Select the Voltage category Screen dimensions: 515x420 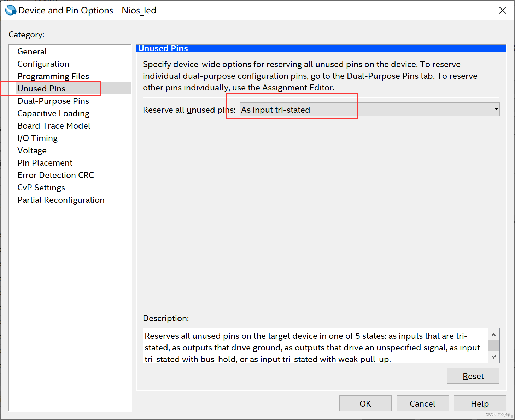(x=32, y=150)
